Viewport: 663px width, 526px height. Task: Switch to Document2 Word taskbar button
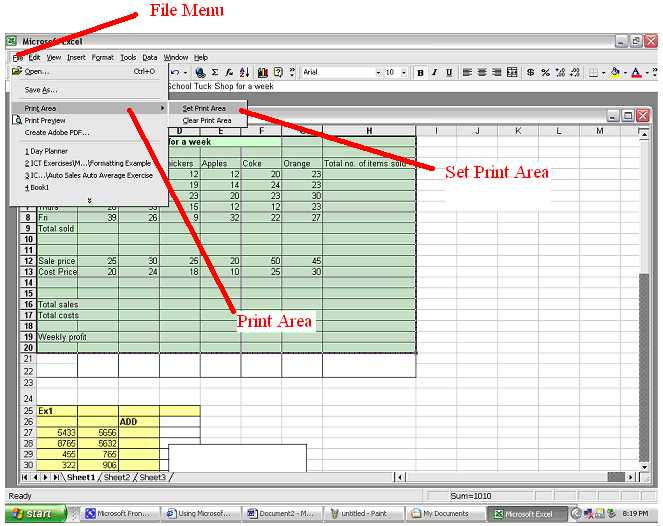click(x=282, y=513)
